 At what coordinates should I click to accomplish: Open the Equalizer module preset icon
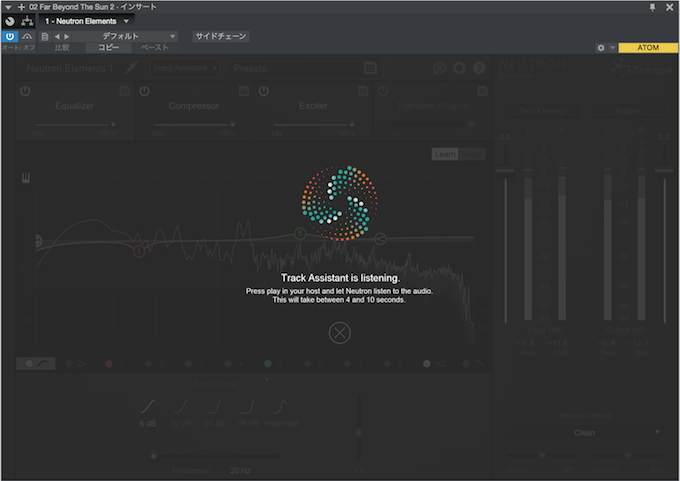click(124, 91)
